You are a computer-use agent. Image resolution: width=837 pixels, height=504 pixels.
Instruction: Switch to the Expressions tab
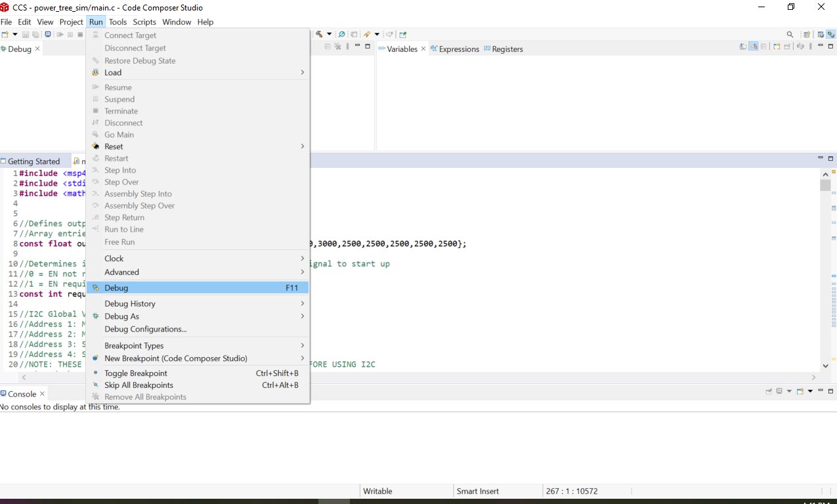point(458,49)
